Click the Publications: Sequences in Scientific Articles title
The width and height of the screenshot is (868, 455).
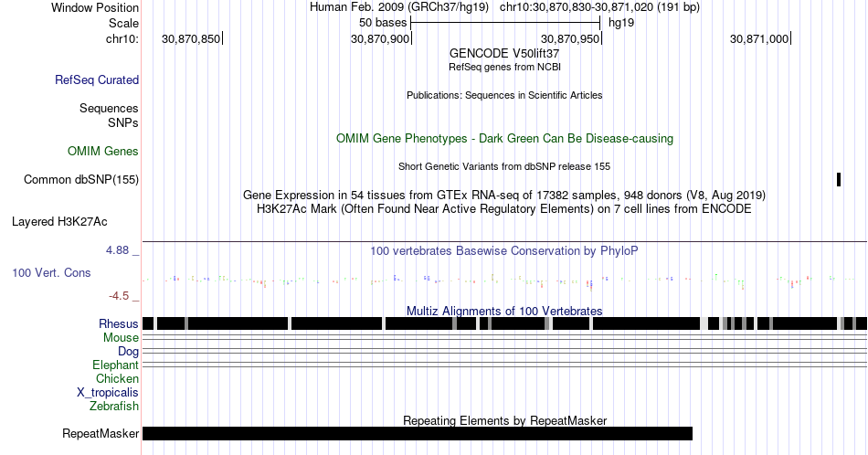pos(504,95)
